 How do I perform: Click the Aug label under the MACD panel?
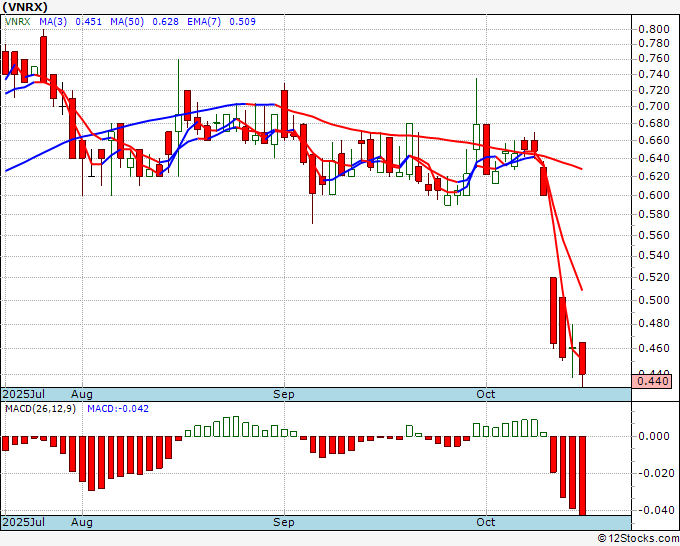point(82,522)
